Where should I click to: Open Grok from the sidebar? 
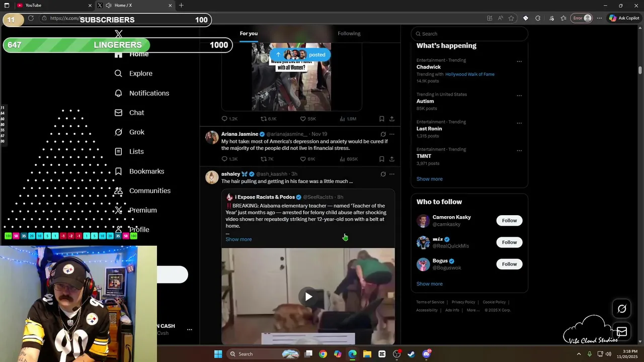tap(129, 132)
